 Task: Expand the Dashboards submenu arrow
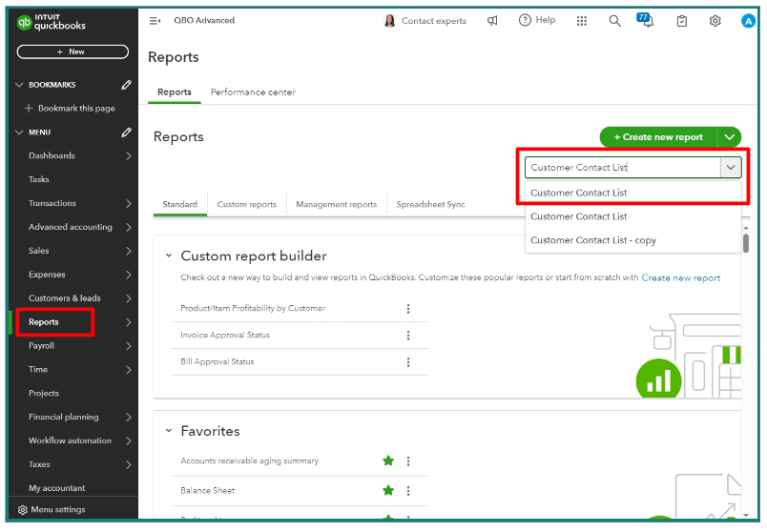tap(128, 156)
